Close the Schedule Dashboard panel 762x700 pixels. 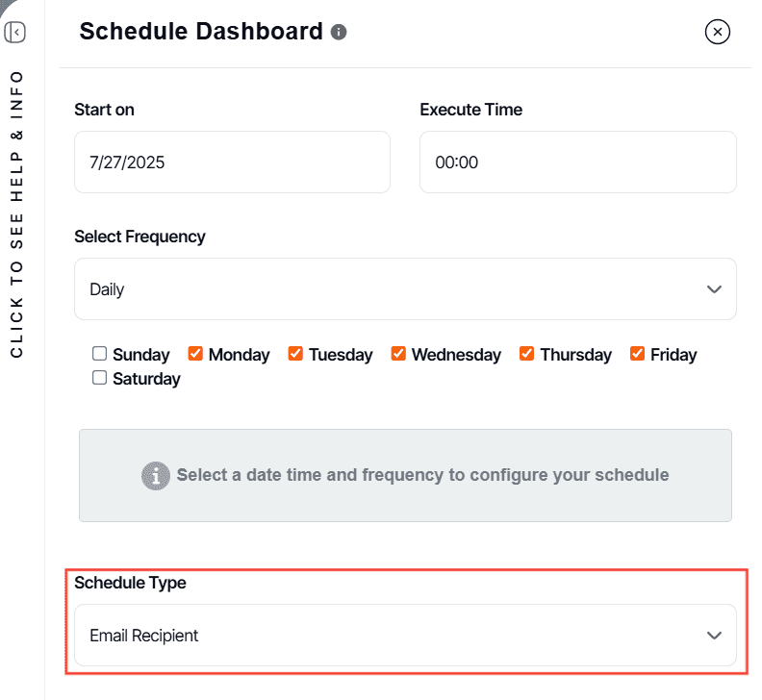[x=718, y=33]
